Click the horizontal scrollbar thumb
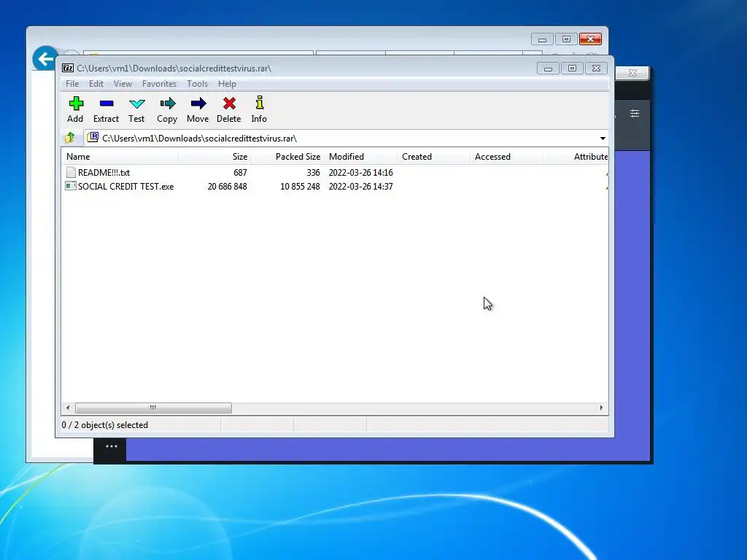Image resolution: width=747 pixels, height=560 pixels. pyautogui.click(x=153, y=408)
